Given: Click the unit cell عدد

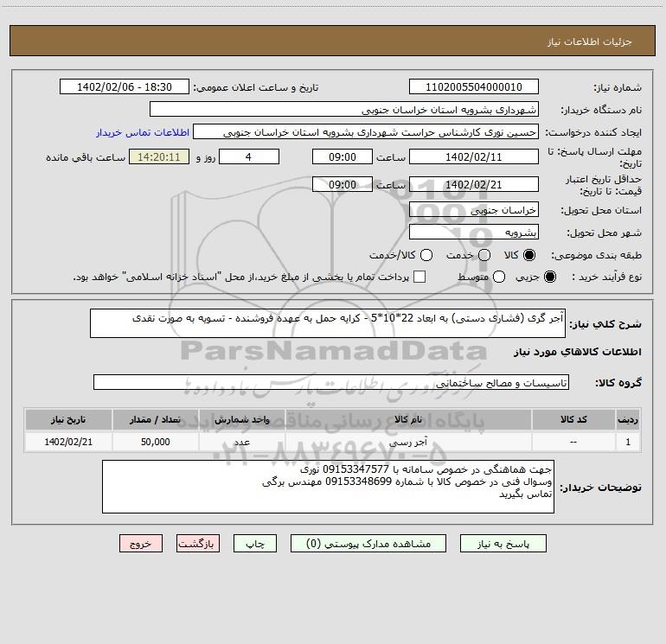Looking at the screenshot, I should point(241,442).
